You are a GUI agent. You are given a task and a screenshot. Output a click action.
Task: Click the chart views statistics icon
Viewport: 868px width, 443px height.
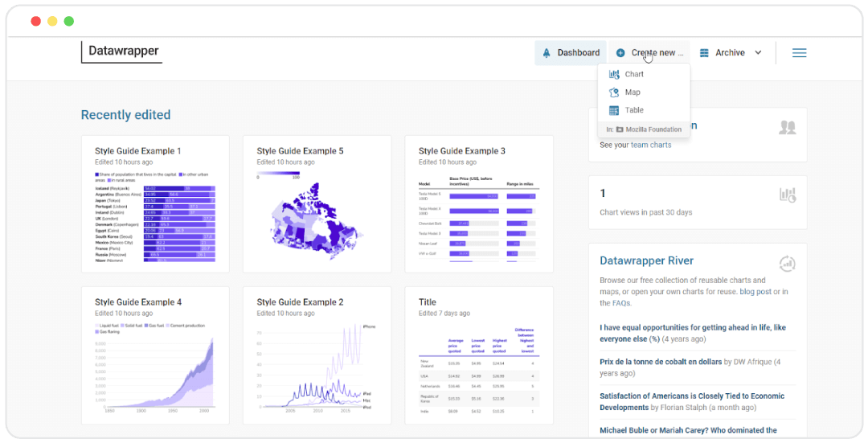(x=788, y=195)
